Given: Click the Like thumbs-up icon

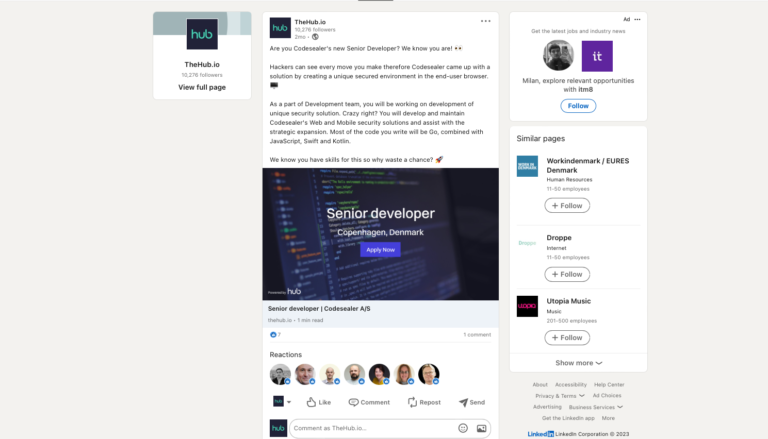Looking at the screenshot, I should [311, 402].
